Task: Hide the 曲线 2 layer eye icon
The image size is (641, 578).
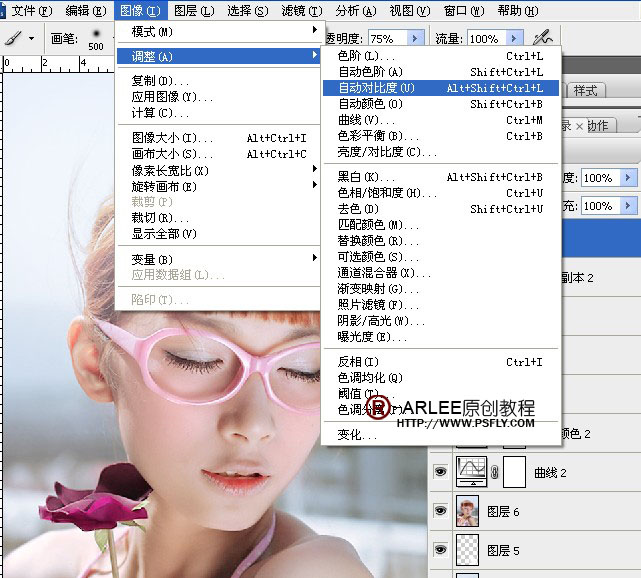Action: [x=440, y=472]
